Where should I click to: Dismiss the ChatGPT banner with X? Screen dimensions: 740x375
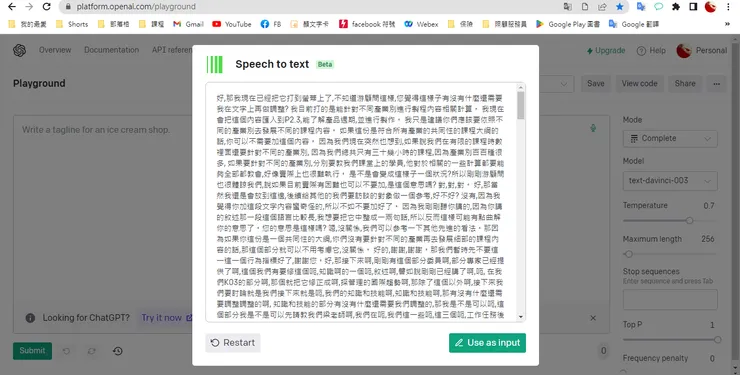tap(593, 318)
